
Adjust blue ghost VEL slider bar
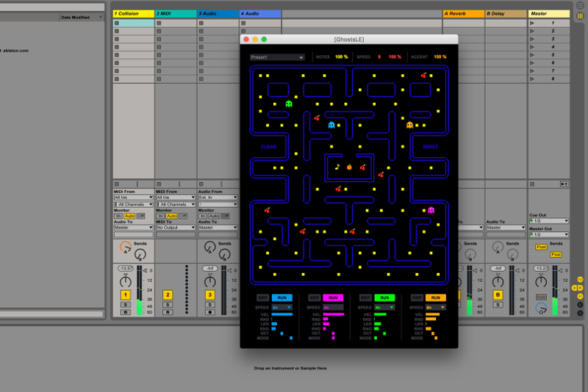point(282,314)
